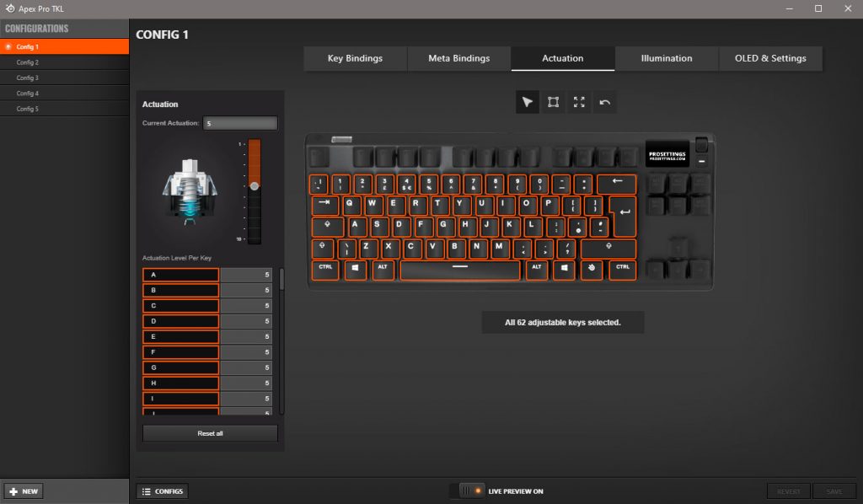Click the REVERT button
The width and height of the screenshot is (863, 504).
click(x=789, y=491)
